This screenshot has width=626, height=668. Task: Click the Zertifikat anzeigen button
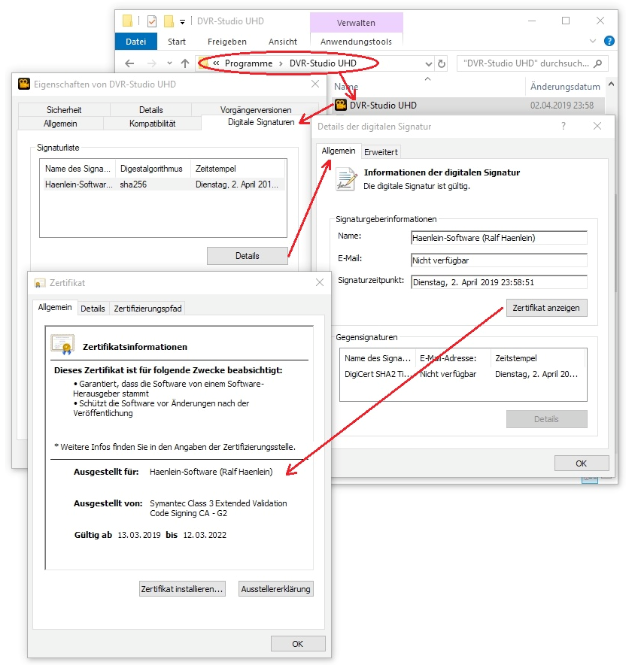[547, 307]
